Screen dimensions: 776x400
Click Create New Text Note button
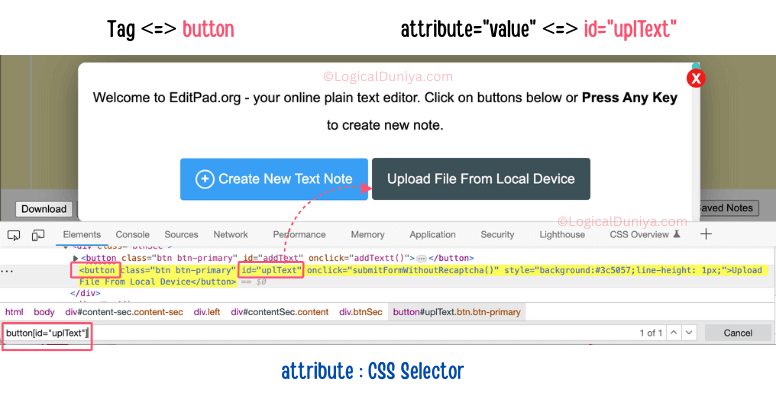(274, 179)
